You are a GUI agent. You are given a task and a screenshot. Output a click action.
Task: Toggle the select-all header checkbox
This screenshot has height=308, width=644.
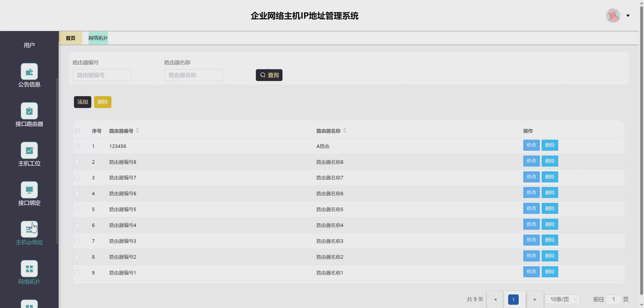tap(77, 131)
